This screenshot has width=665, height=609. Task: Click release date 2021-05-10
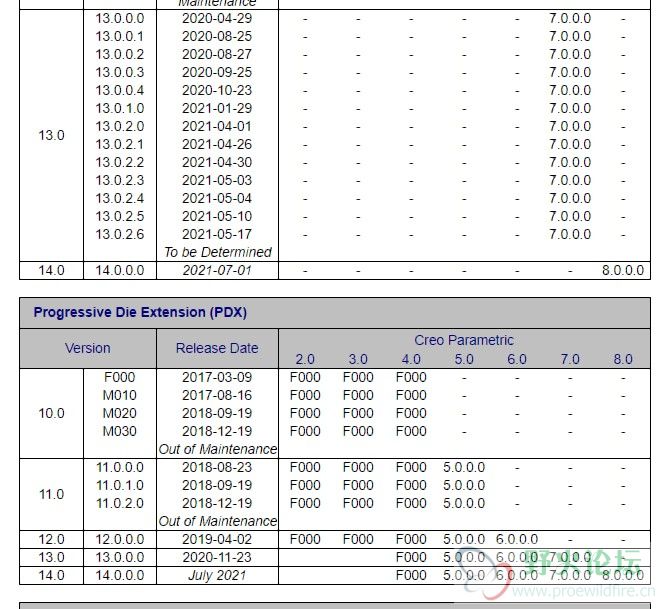click(217, 217)
